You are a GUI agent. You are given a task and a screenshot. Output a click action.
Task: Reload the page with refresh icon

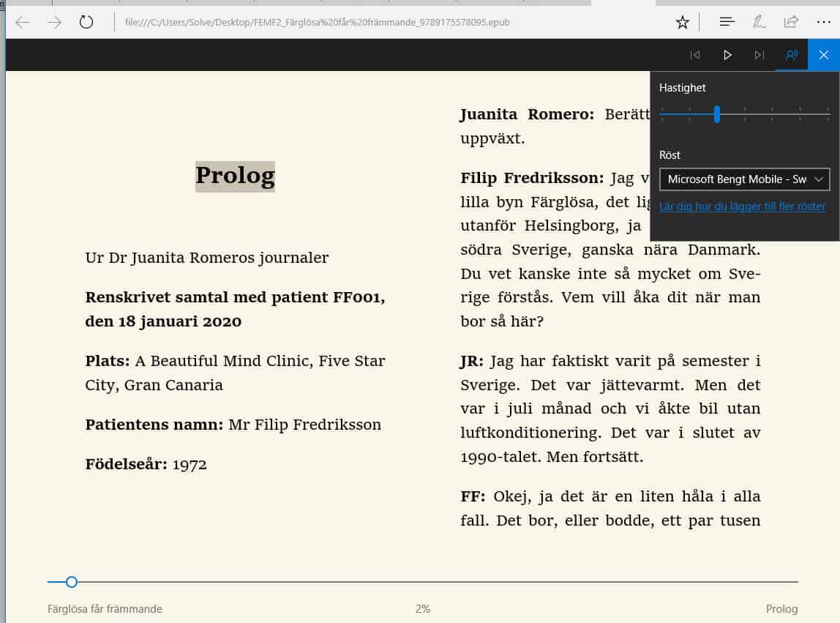86,23
